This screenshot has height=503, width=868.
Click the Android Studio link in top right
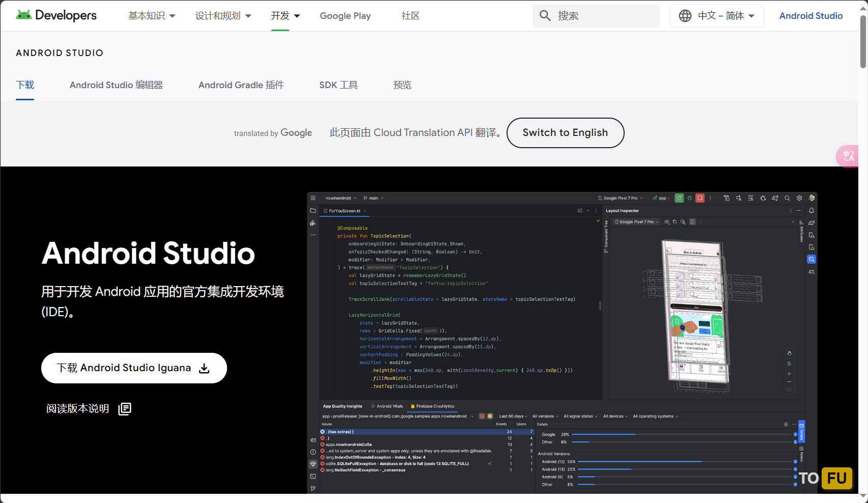point(811,16)
